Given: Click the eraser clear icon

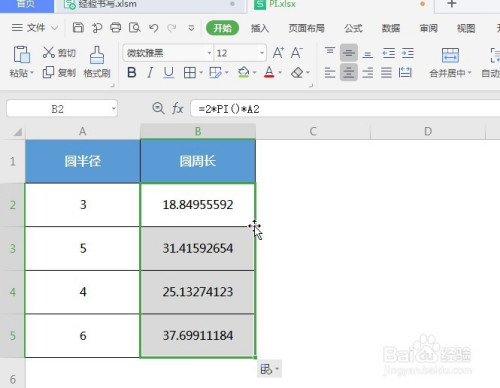Looking at the screenshot, I should (297, 72).
